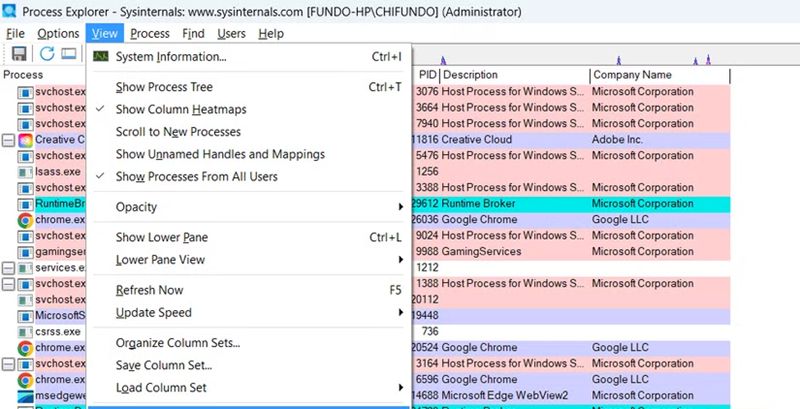This screenshot has height=409, width=800.
Task: Select Organize Column Sets option
Action: 177,343
